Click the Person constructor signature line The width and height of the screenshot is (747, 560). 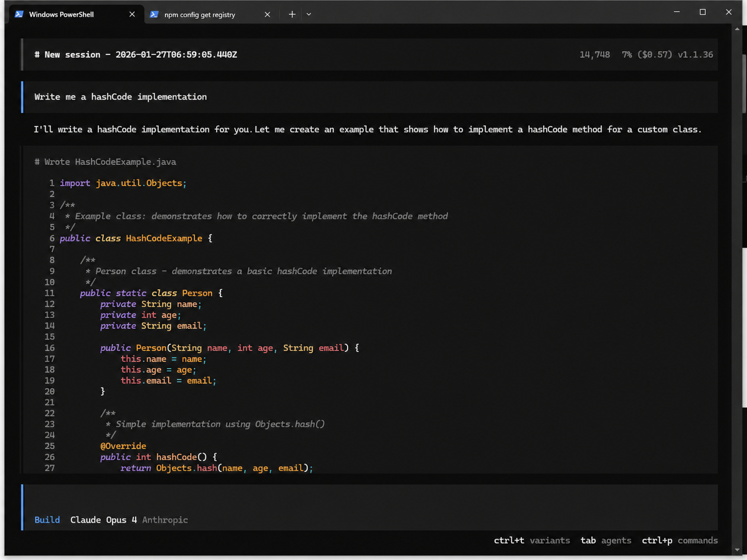[230, 348]
